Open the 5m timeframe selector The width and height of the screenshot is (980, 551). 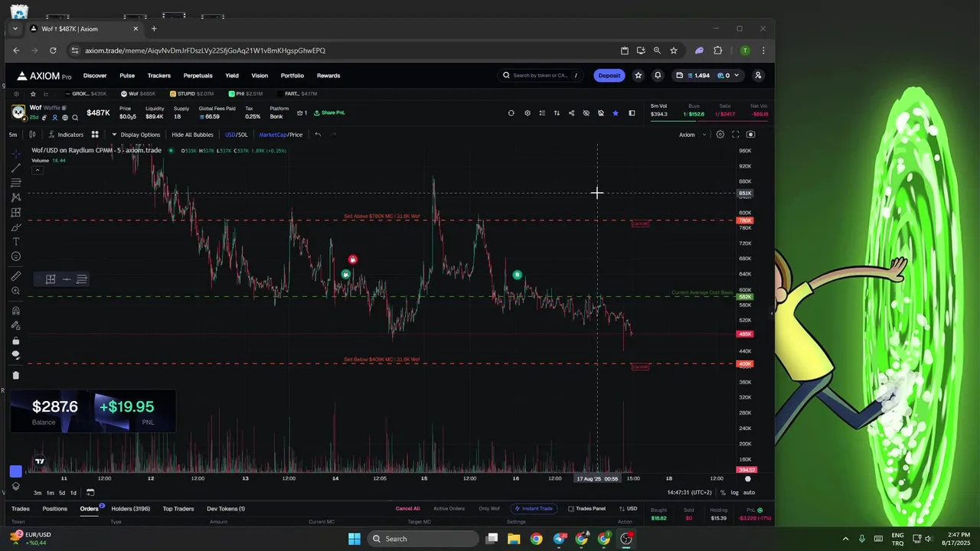point(13,135)
